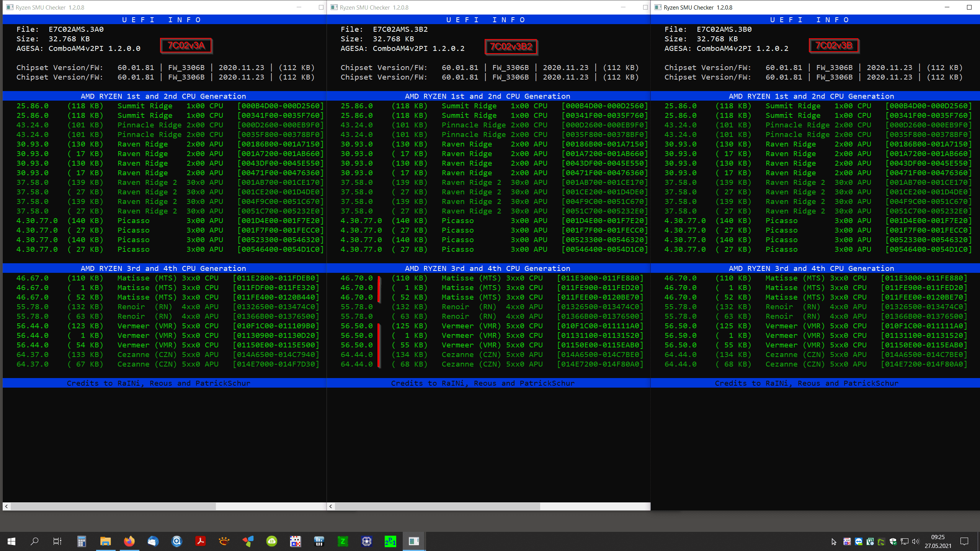The height and width of the screenshot is (551, 980).
Task: Open the red-blue grid taskbar app
Action: tap(296, 541)
